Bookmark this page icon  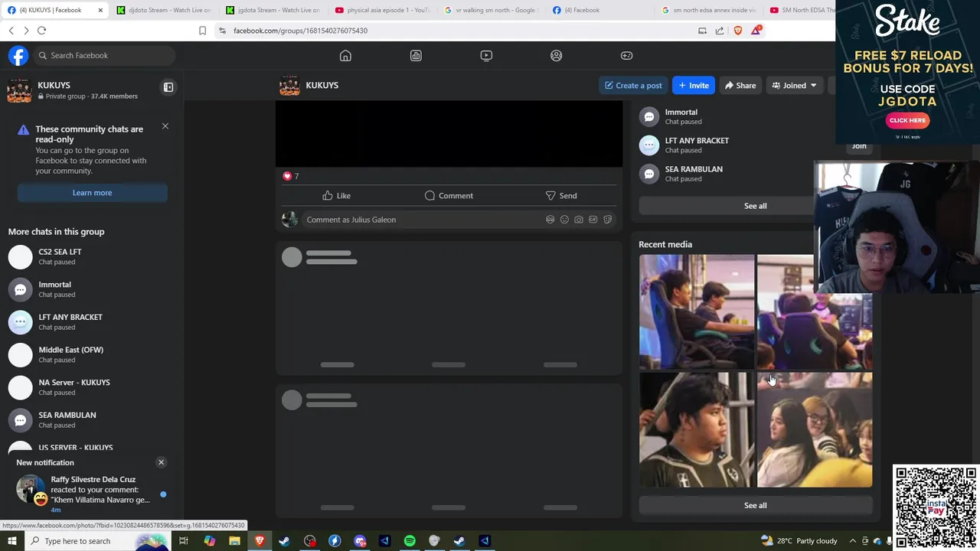pyautogui.click(x=202, y=31)
